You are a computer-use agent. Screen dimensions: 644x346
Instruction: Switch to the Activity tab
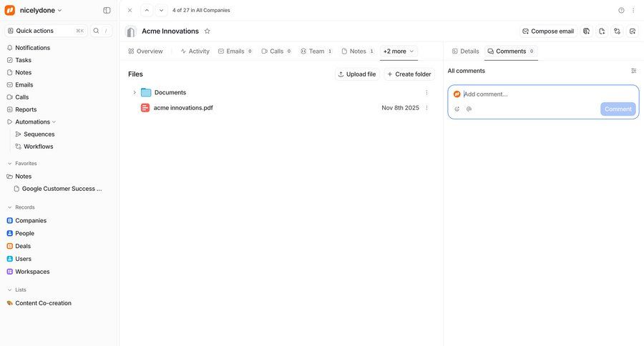pos(195,51)
